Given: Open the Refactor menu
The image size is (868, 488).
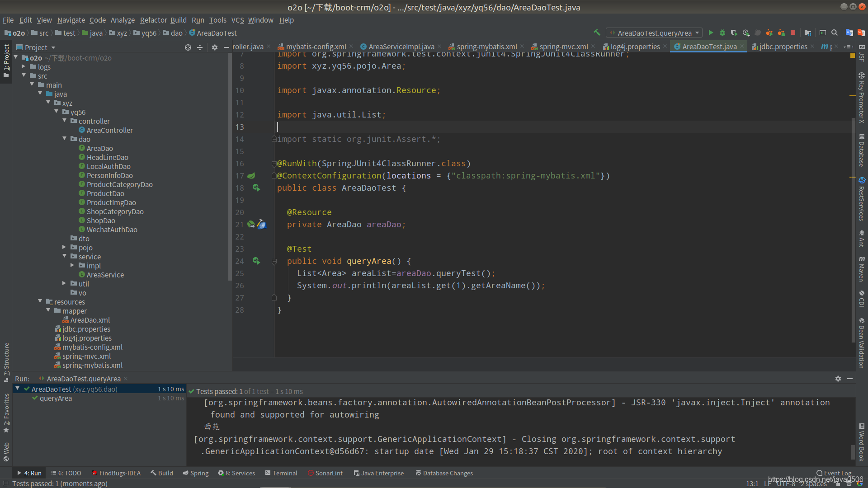Looking at the screenshot, I should (153, 20).
